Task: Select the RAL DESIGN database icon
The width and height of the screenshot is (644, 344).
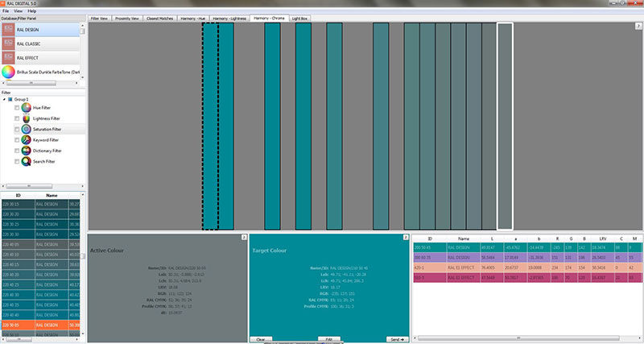Action: [8, 30]
